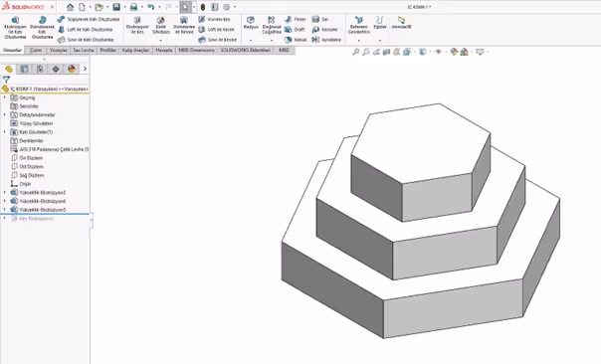
Task: Click the filter funnel icon in tree
Action: (x=6, y=80)
